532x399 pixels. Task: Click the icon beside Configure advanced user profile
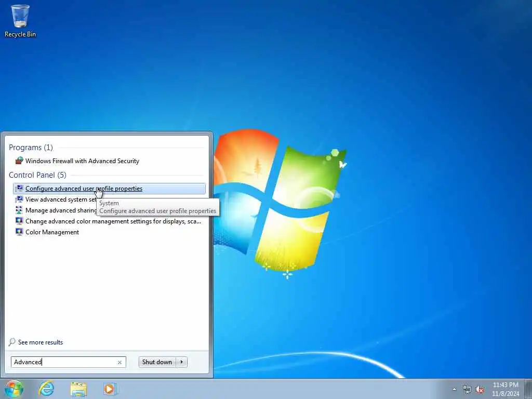tap(19, 188)
